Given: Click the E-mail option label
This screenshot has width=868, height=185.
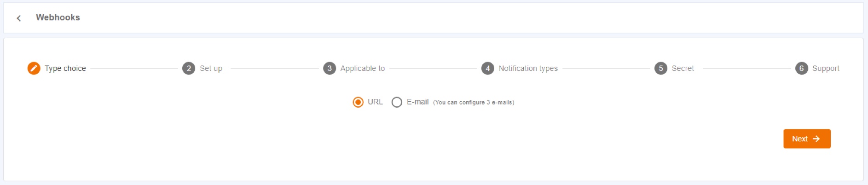Looking at the screenshot, I should (x=417, y=102).
